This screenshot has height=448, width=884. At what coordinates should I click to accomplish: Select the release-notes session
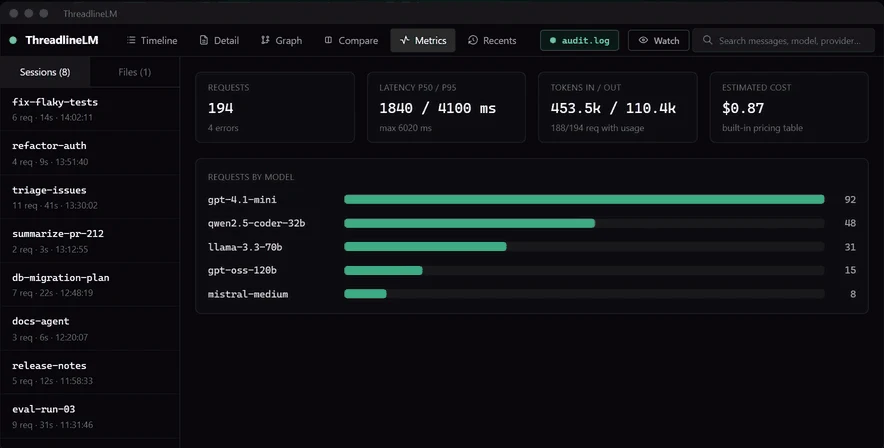point(90,372)
